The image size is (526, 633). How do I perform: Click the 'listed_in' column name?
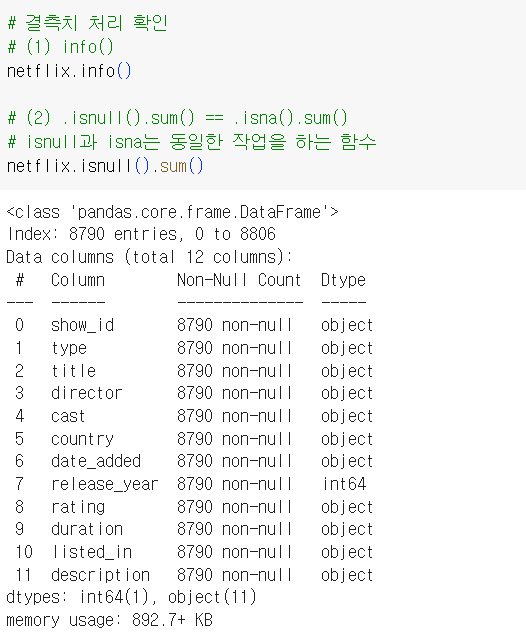(92, 552)
